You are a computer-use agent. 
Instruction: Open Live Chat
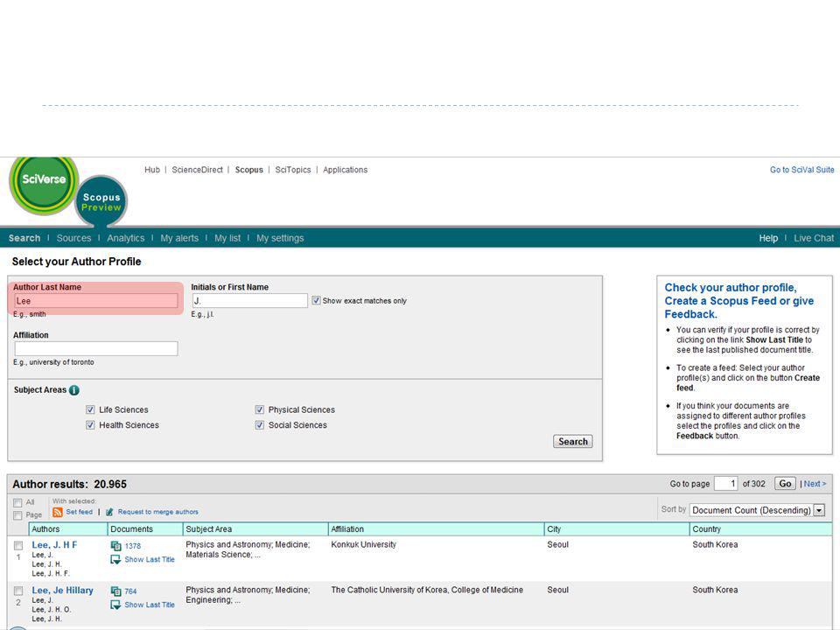click(x=814, y=238)
